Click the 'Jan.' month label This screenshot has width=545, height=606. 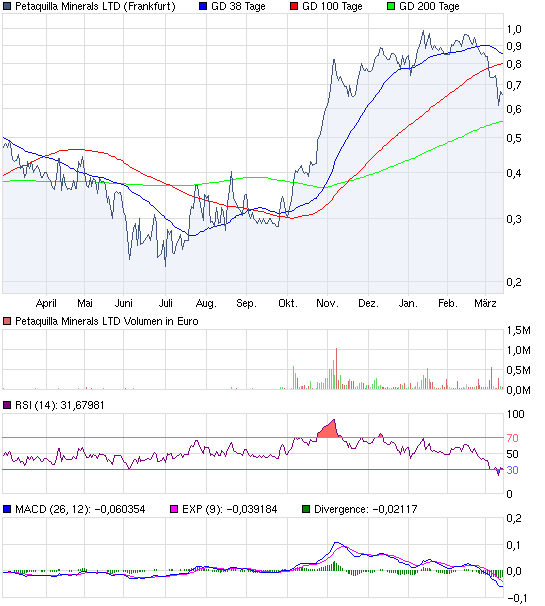coord(408,303)
